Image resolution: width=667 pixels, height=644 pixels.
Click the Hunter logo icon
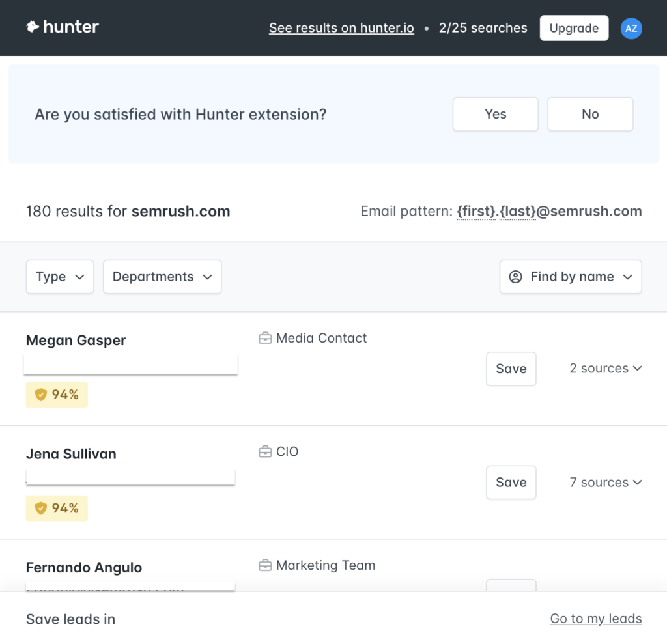click(x=33, y=27)
